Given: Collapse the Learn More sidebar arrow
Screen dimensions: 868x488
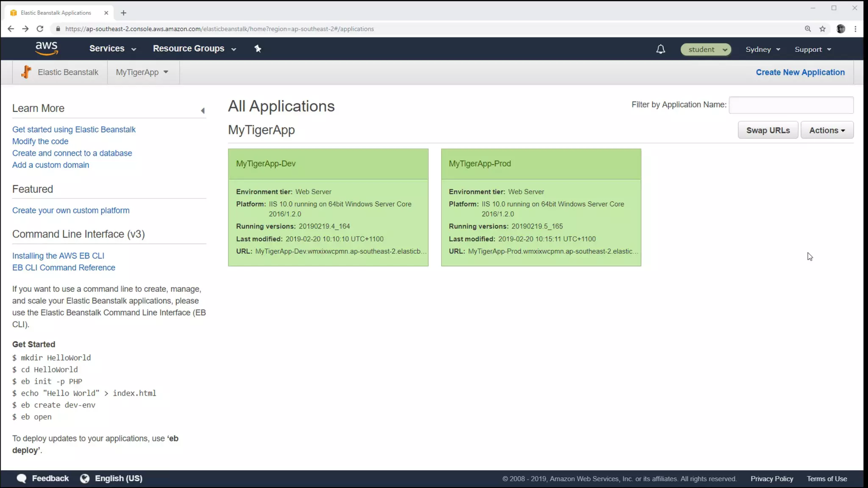Looking at the screenshot, I should pos(203,111).
